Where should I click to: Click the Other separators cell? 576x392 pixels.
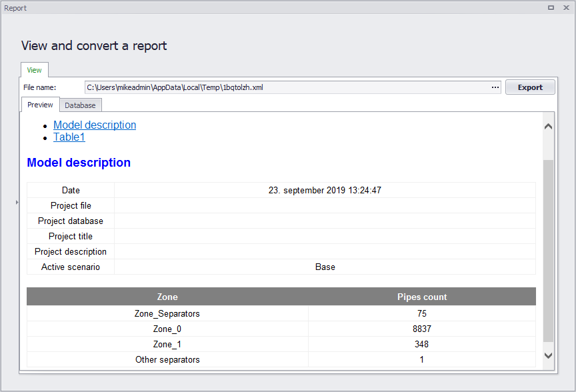click(x=167, y=360)
